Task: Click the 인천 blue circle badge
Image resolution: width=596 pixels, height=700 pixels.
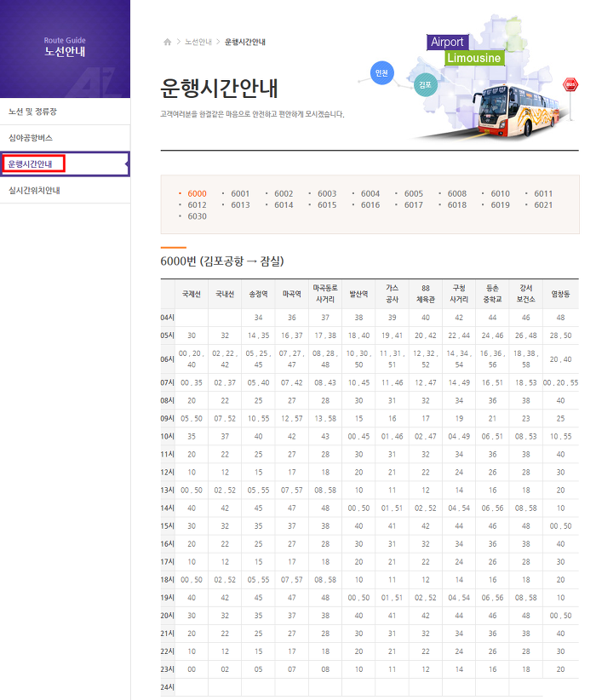Action: coord(381,72)
